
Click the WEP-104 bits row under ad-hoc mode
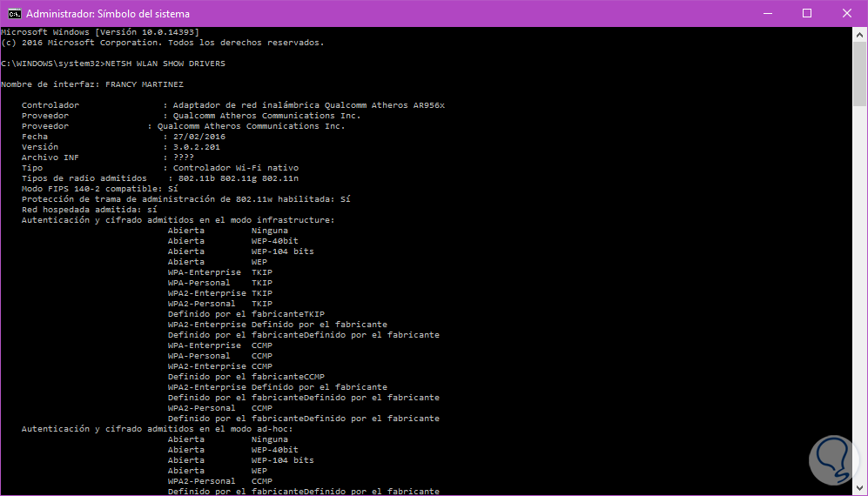[241, 460]
